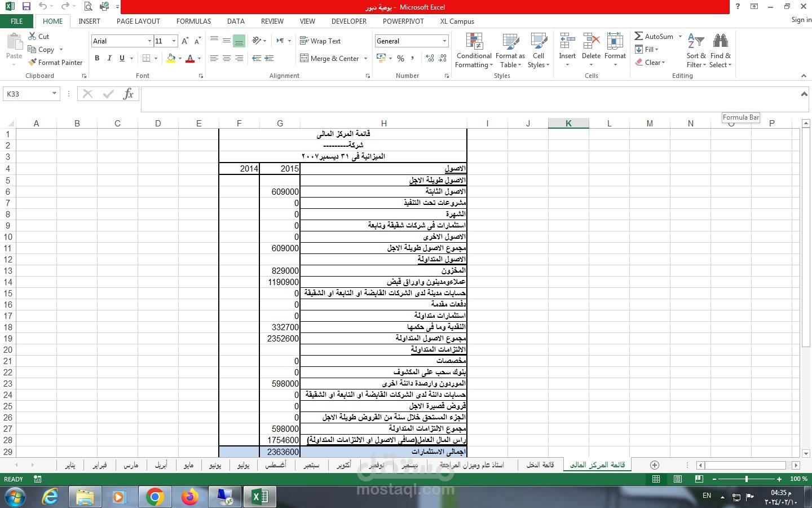Apply the Comma Style format
The image size is (812, 508).
413,58
